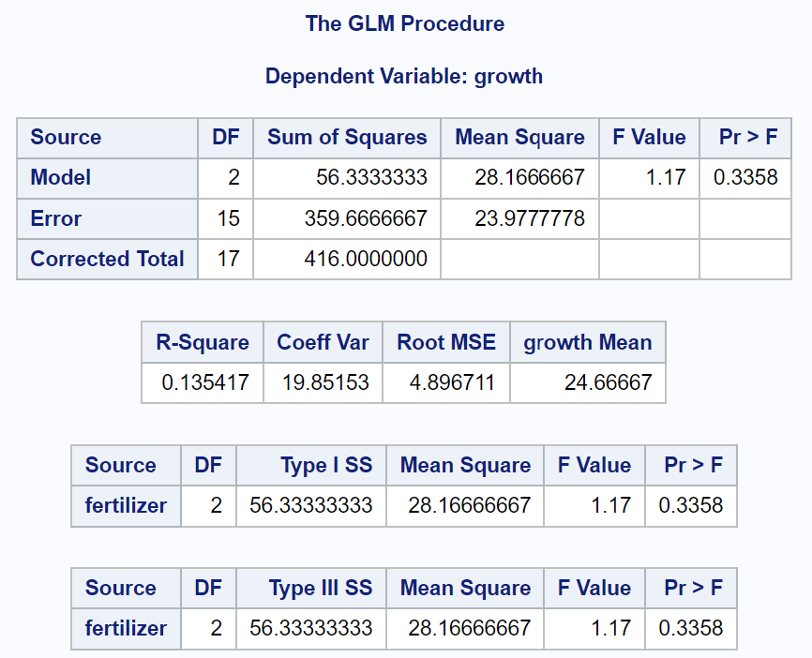Click the Model row label
Image resolution: width=812 pixels, height=658 pixels.
point(61,177)
